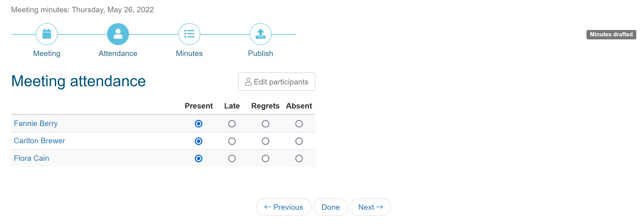
Task: Set Flora Cain to Regrets
Action: coord(265,158)
